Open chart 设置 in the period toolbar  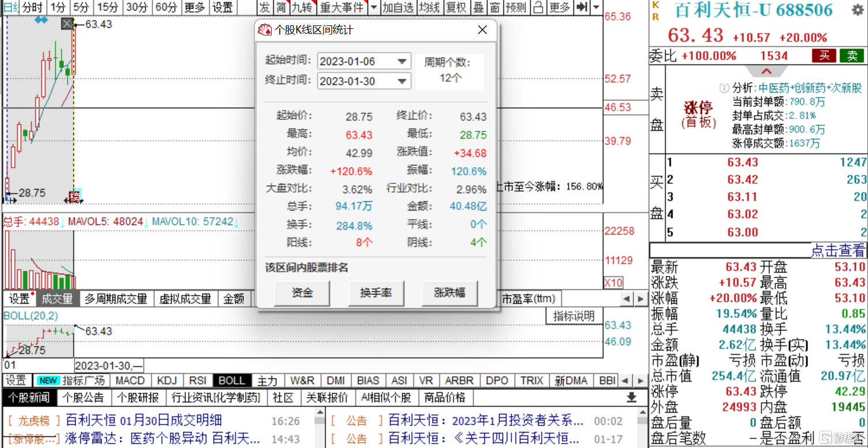coord(223,7)
